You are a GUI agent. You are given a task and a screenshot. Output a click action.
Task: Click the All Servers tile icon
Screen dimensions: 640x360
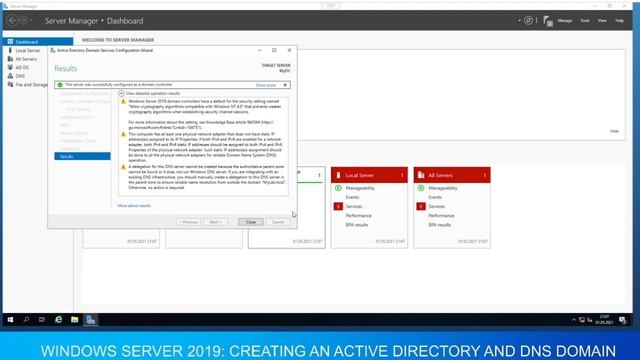[421, 175]
